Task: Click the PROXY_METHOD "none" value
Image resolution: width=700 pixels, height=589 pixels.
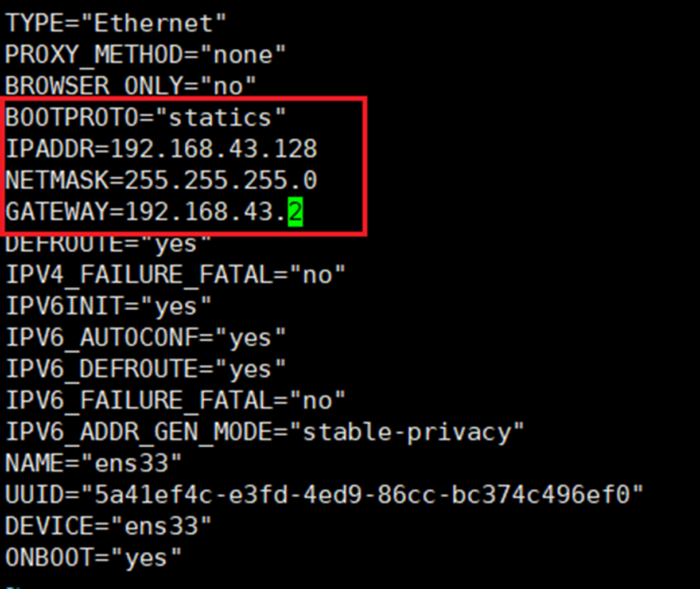Action: click(x=249, y=55)
